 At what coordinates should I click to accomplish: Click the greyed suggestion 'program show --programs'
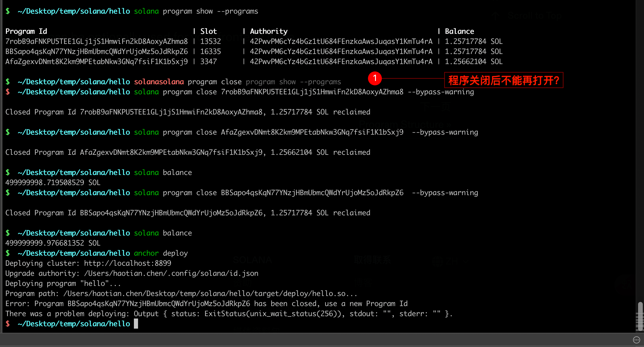(x=293, y=82)
